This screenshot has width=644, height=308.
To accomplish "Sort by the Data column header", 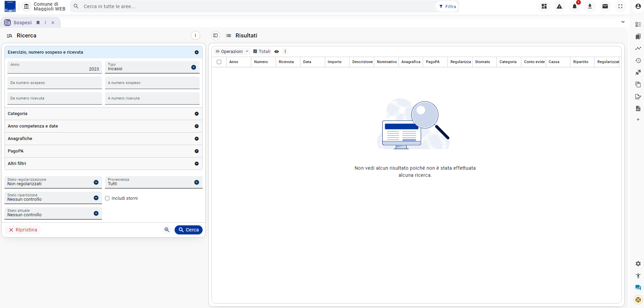I will tap(312, 62).
